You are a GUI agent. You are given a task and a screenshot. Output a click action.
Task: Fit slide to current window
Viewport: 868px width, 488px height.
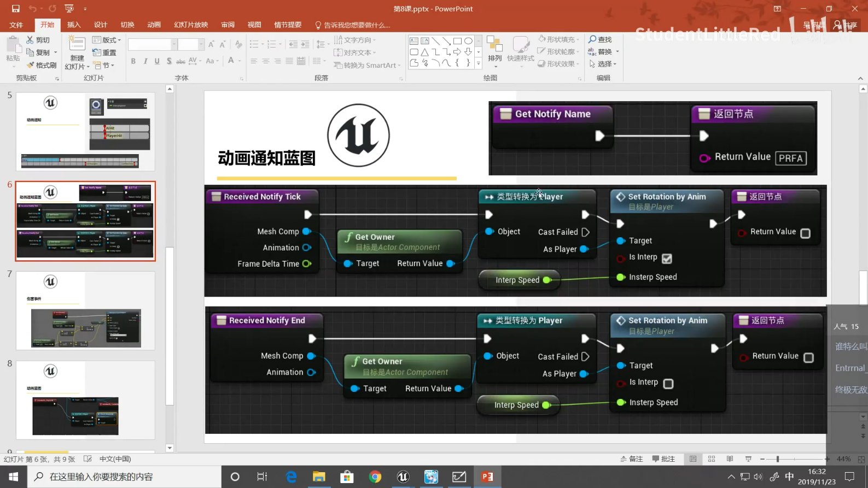[861, 459]
